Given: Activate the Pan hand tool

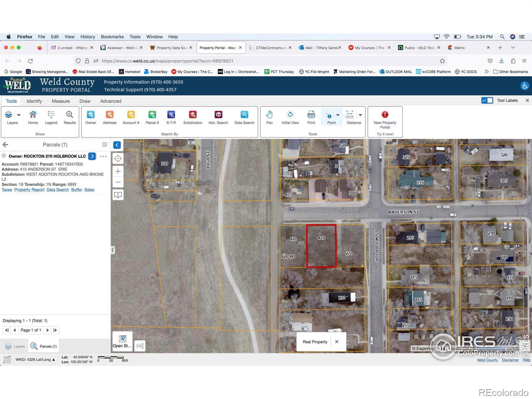Looking at the screenshot, I should [269, 115].
